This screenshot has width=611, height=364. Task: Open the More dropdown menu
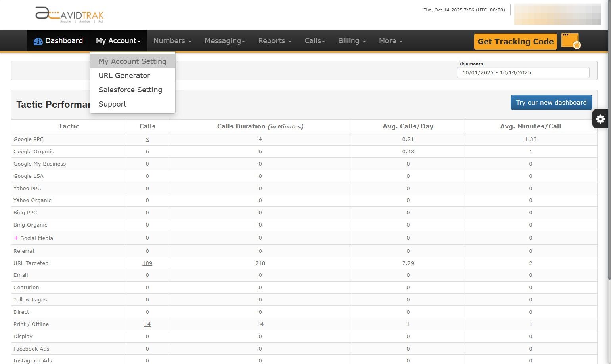click(x=391, y=41)
